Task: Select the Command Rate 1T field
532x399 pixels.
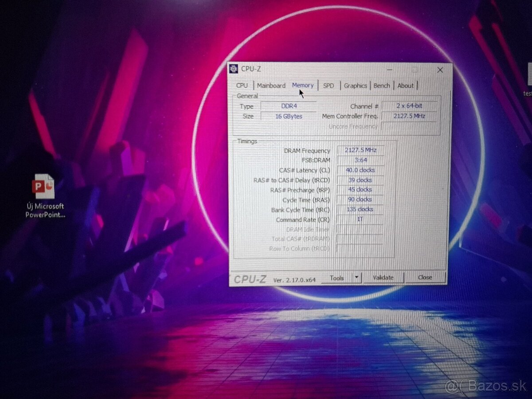Action: (x=360, y=219)
